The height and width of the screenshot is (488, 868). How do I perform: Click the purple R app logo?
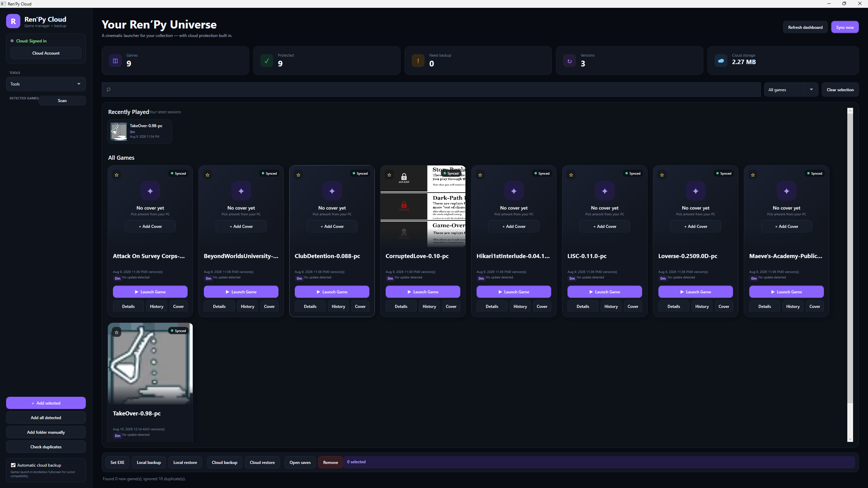pos(13,21)
